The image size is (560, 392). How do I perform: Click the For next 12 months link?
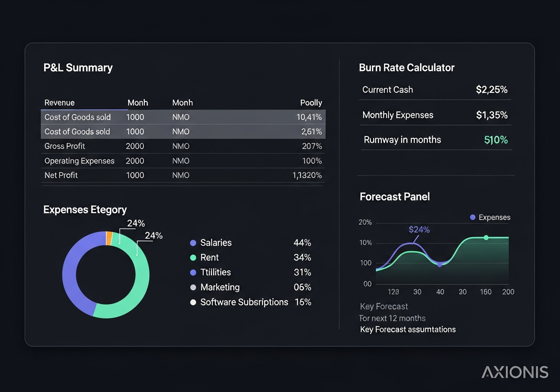[x=392, y=318]
